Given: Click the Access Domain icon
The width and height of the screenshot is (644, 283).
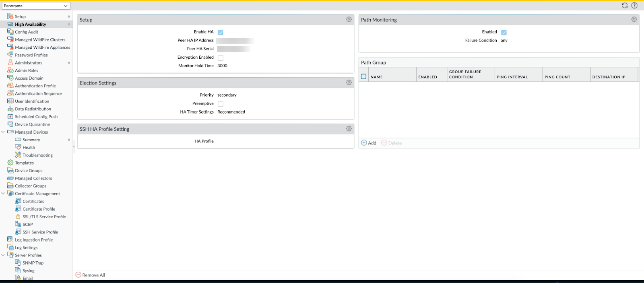Looking at the screenshot, I should (x=10, y=78).
